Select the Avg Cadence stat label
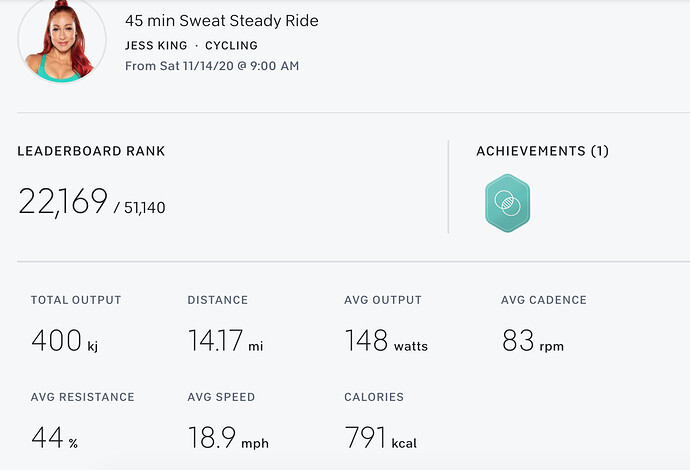The width and height of the screenshot is (690, 470). 544,299
